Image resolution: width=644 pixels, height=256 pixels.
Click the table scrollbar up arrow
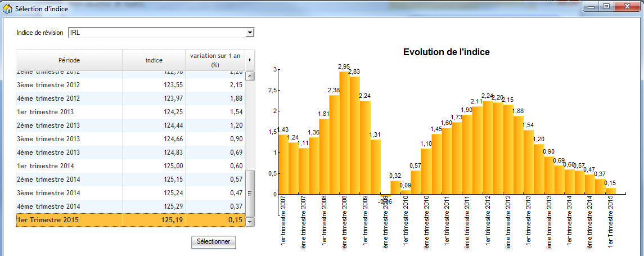(250, 76)
